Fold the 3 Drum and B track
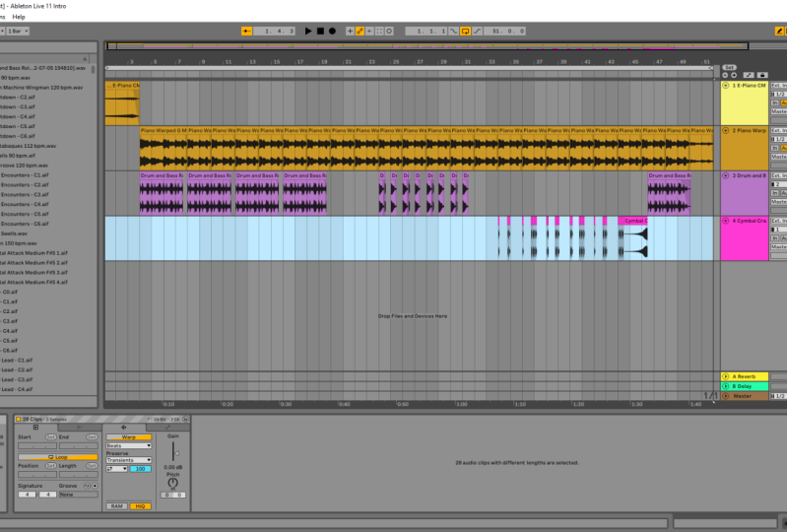 coord(726,175)
